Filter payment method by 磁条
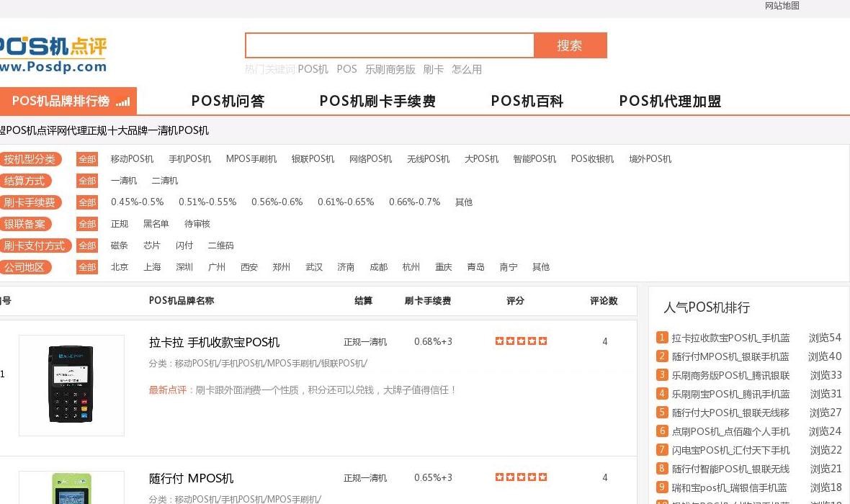This screenshot has height=504, width=850. [x=120, y=246]
